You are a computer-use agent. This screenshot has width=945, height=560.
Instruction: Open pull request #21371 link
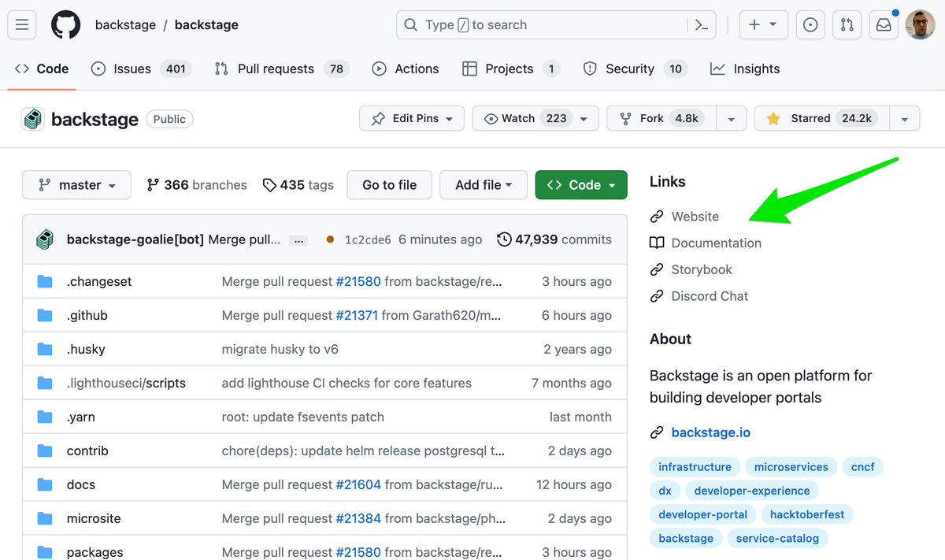pyautogui.click(x=357, y=315)
